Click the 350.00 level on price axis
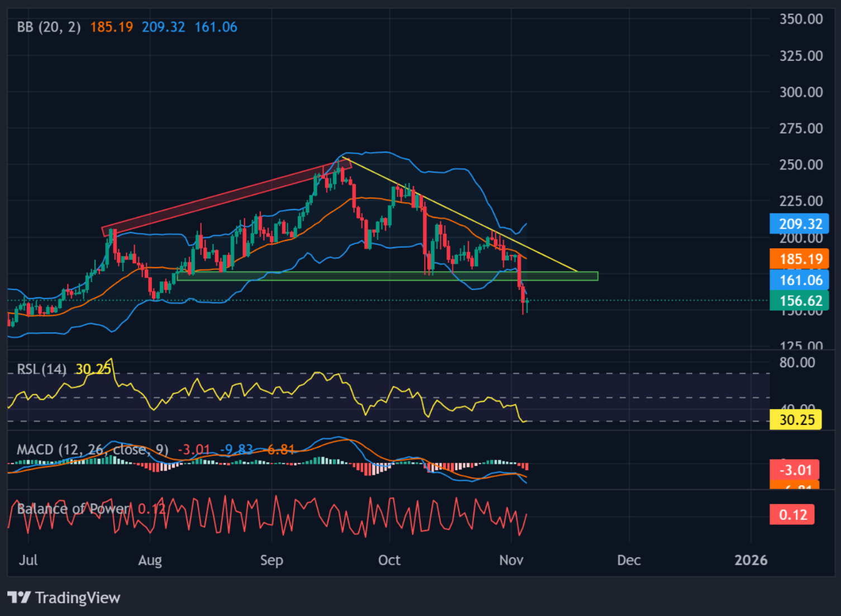Image resolution: width=841 pixels, height=616 pixels. pyautogui.click(x=801, y=20)
